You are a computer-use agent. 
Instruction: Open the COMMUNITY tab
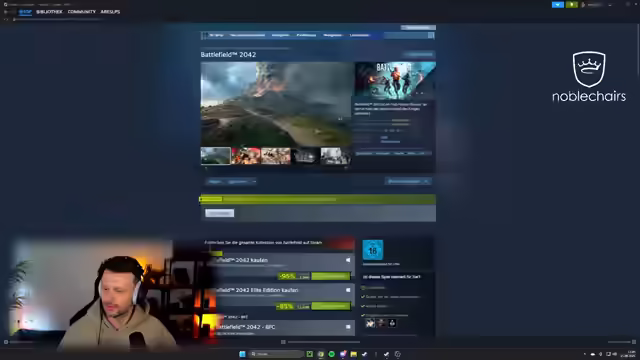pos(82,12)
